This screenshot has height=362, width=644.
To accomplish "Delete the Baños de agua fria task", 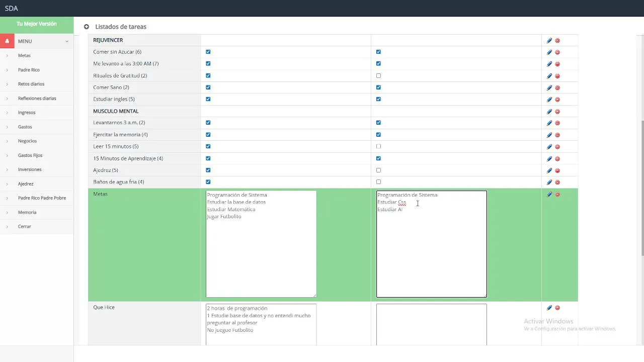I will 557,183.
